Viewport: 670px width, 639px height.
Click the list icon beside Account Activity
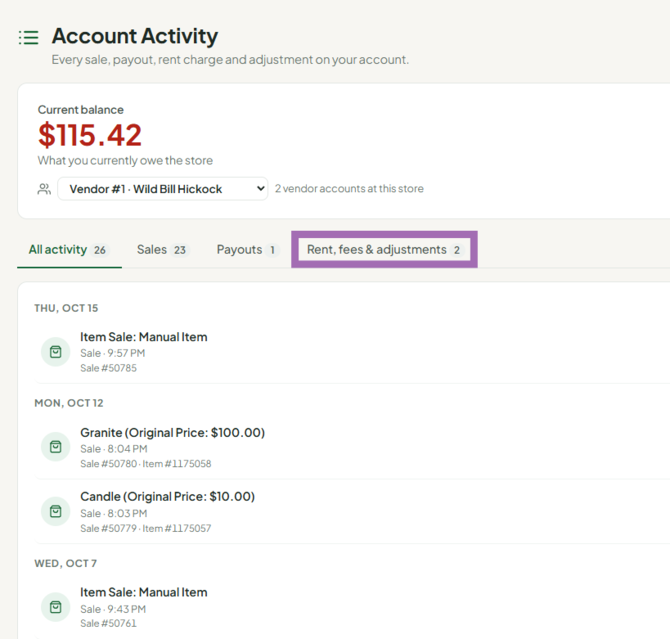point(29,38)
